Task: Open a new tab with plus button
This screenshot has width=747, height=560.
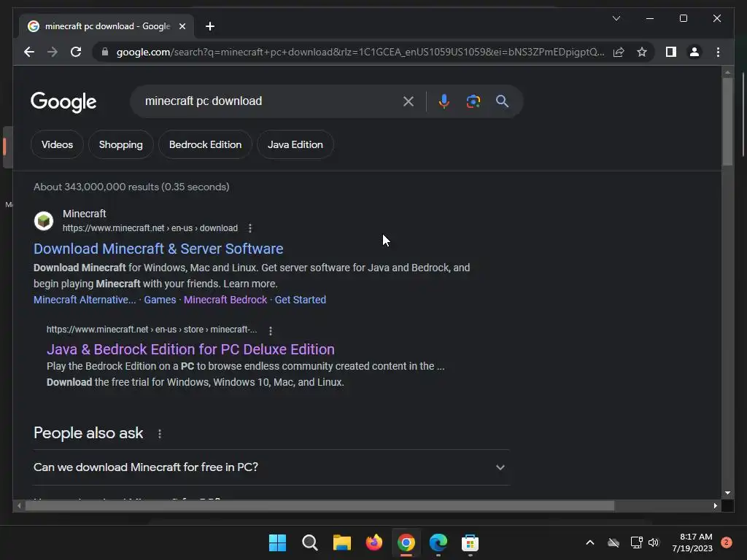Action: click(x=210, y=26)
